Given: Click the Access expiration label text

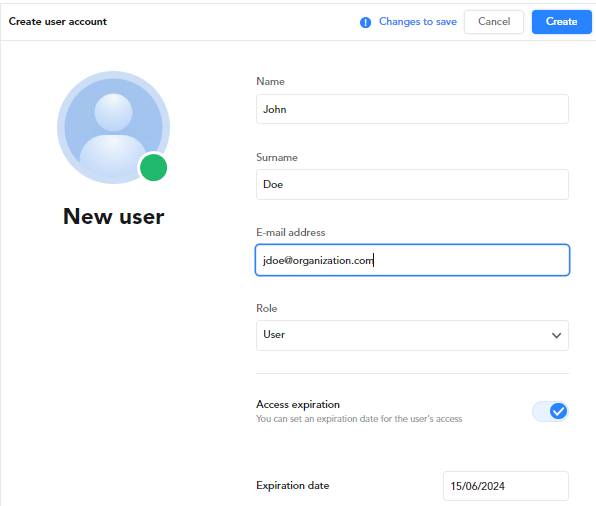Looking at the screenshot, I should (x=298, y=404).
